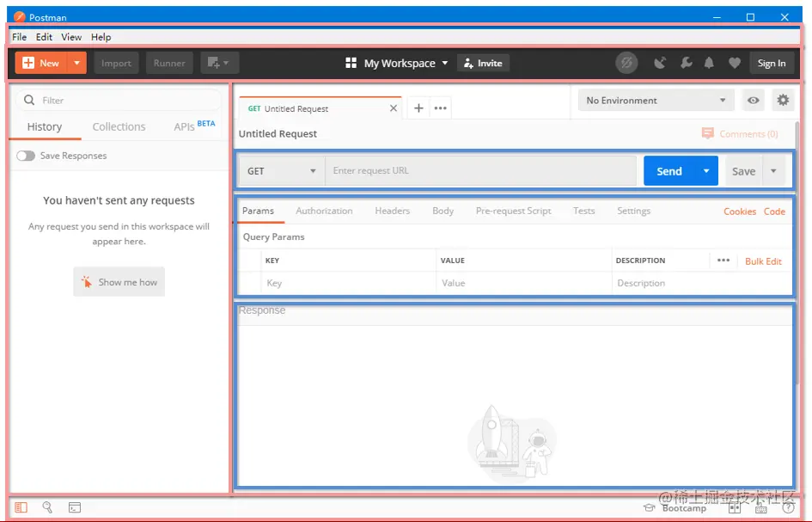Expand the Save button dropdown arrow
Screen dimensions: 812x522
773,171
